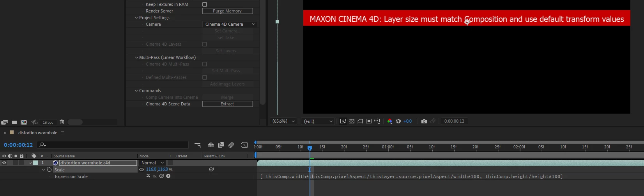Open the Normal blending mode dropdown
This screenshot has width=644, height=196.
pyautogui.click(x=152, y=163)
